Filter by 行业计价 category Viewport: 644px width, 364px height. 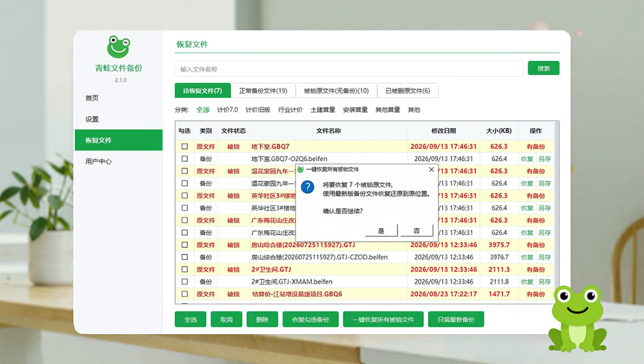[290, 109]
